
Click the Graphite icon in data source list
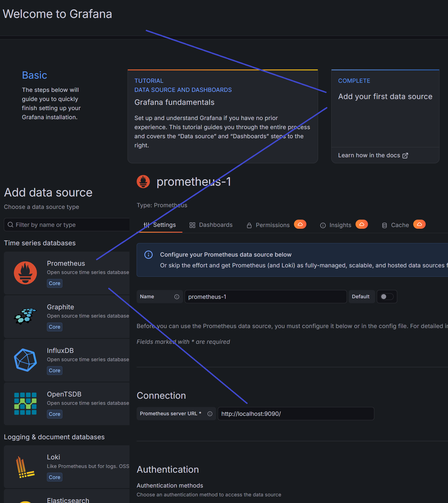(25, 316)
